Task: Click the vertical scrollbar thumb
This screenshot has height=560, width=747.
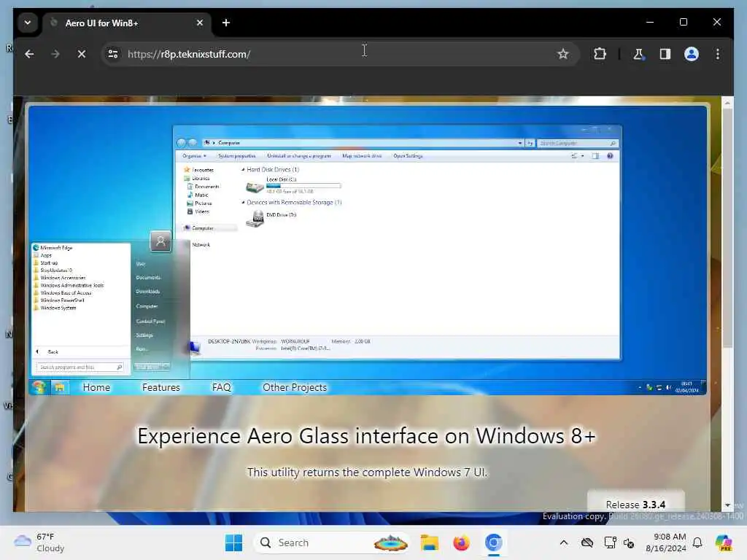Action: click(727, 228)
